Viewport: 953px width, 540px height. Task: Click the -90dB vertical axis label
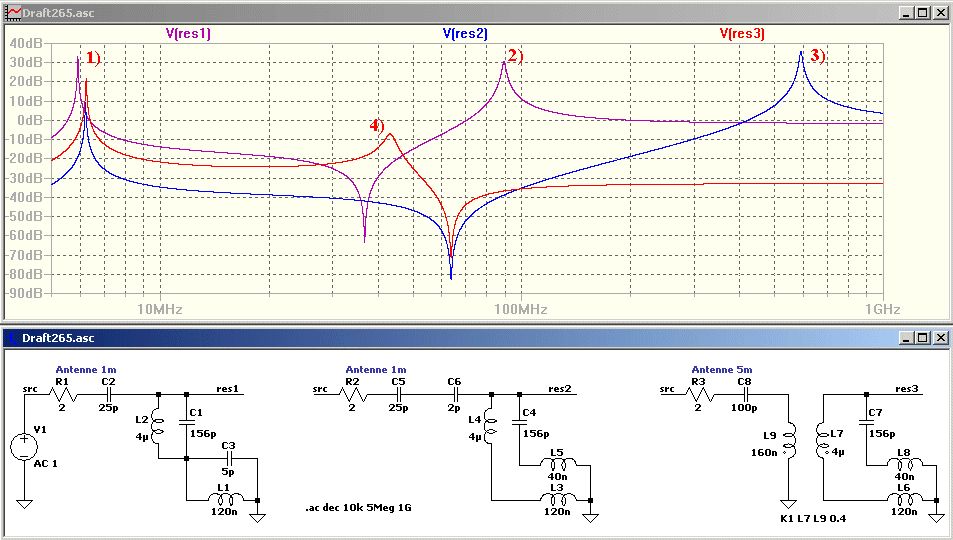point(24,293)
